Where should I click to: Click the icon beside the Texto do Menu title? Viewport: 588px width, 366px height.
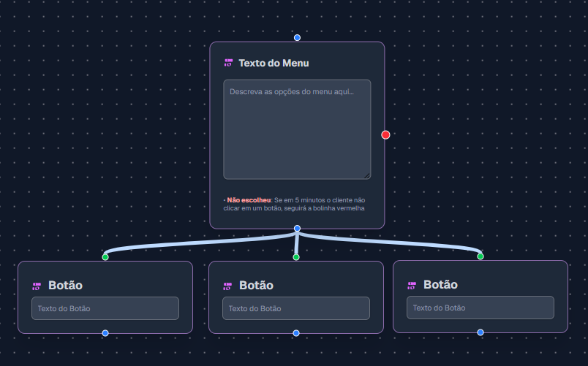pyautogui.click(x=228, y=63)
